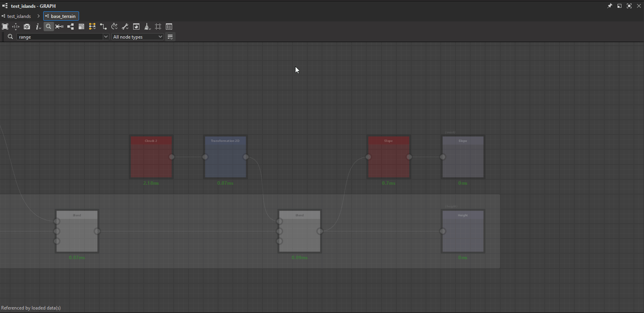Viewport: 644px width, 313px height.
Task: Click the 'Referenced by loaded data(s)' status text
Action: [31, 308]
